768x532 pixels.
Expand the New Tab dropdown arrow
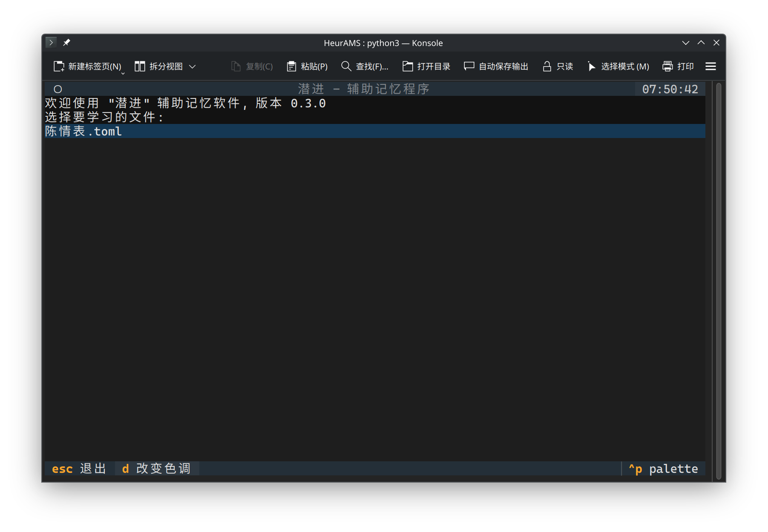[x=123, y=73]
